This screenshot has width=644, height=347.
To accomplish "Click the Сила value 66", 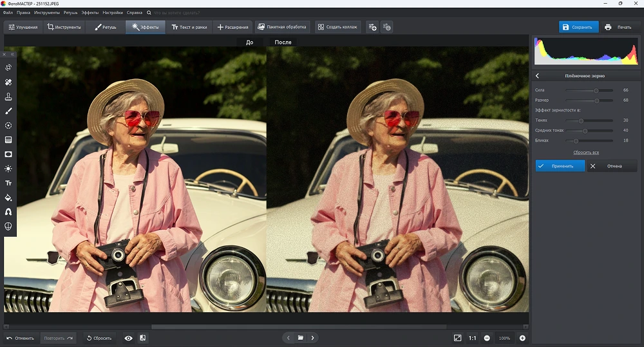I will (x=625, y=90).
